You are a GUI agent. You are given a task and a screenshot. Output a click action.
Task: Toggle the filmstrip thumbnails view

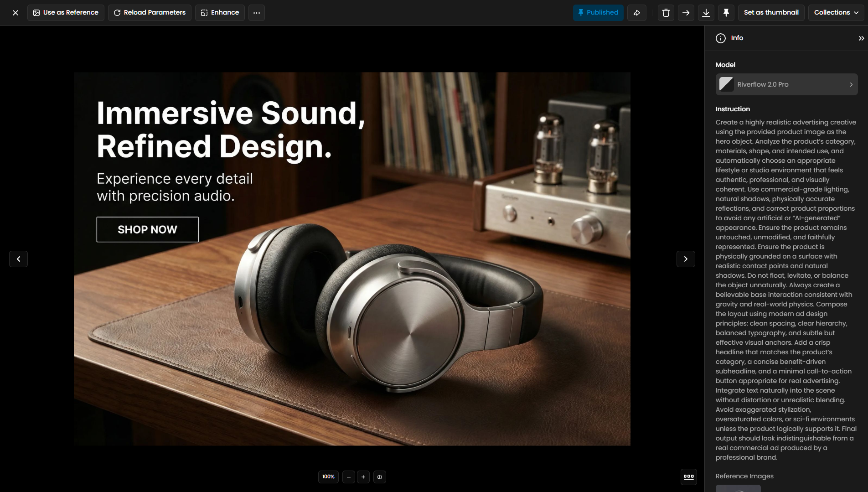click(688, 477)
